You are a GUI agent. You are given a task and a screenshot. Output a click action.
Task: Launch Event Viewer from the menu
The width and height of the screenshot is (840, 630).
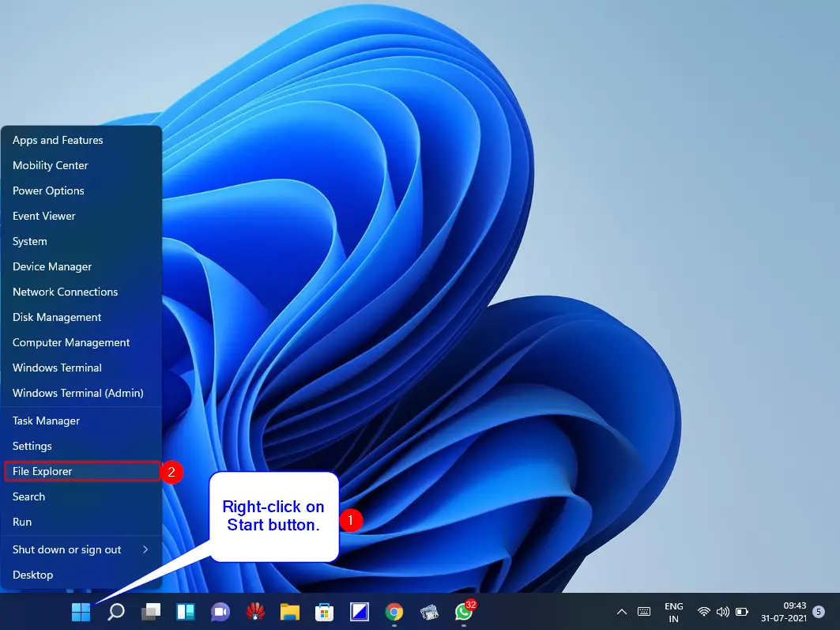tap(81, 216)
